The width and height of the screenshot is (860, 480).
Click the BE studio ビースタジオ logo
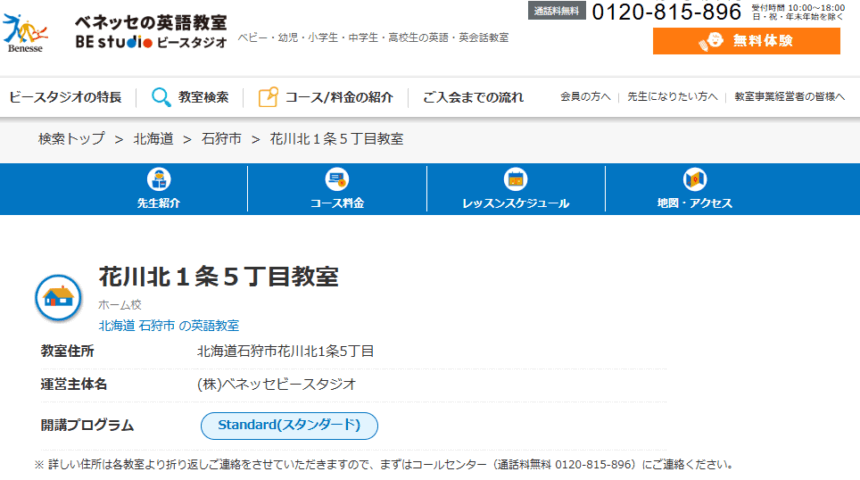[x=151, y=42]
